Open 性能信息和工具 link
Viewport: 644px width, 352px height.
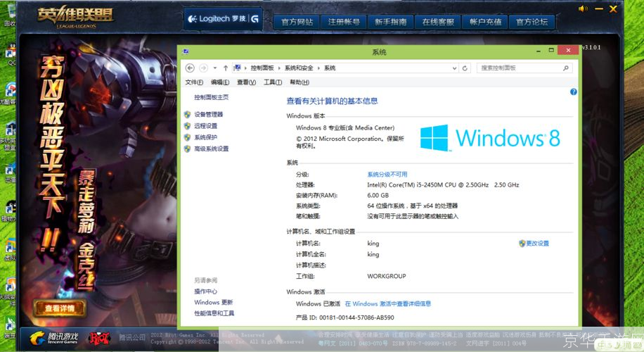coord(214,313)
